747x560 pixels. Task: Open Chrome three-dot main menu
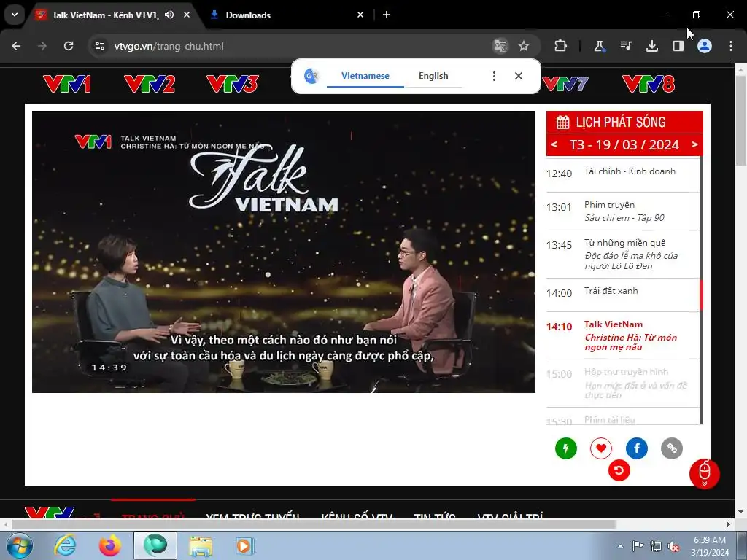(x=731, y=46)
